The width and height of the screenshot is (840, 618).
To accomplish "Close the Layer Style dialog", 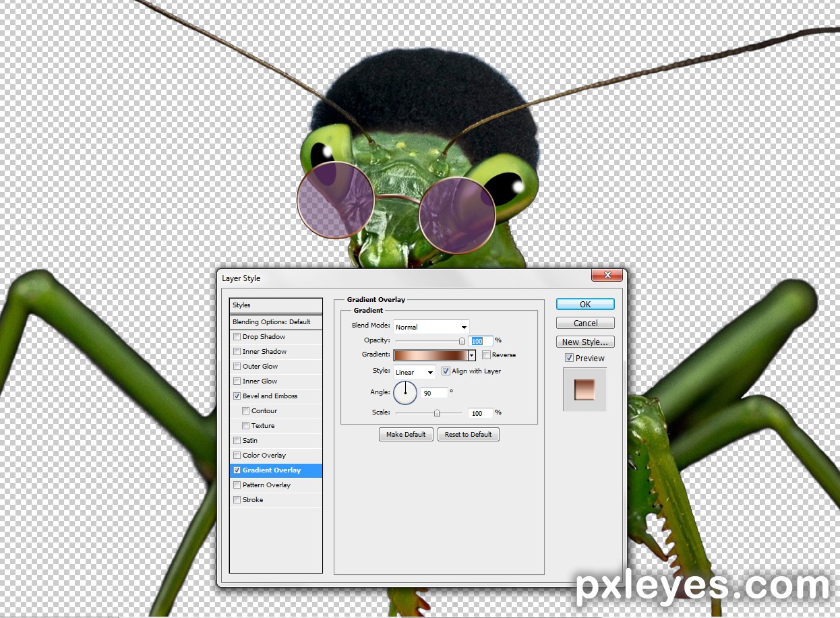I will (606, 276).
